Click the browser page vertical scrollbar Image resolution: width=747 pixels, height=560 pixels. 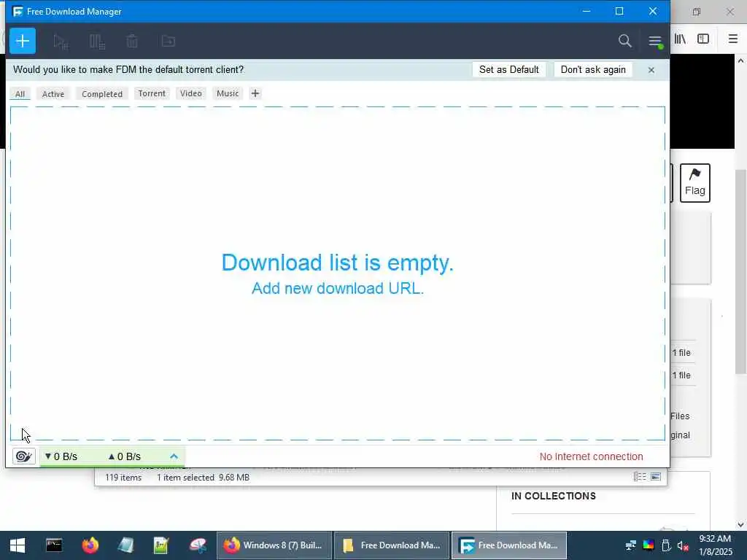pyautogui.click(x=740, y=271)
